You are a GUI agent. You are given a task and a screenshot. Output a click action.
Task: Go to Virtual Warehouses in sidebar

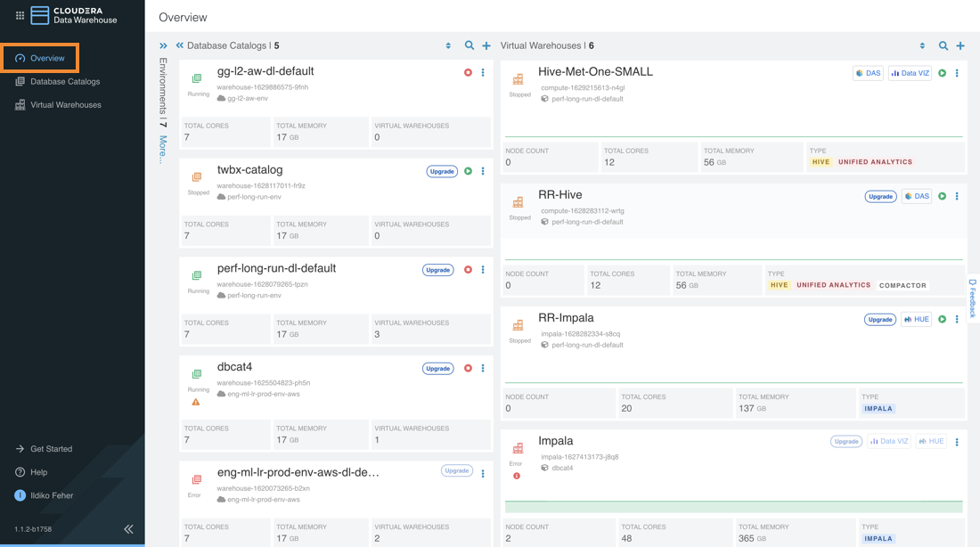[x=65, y=104]
